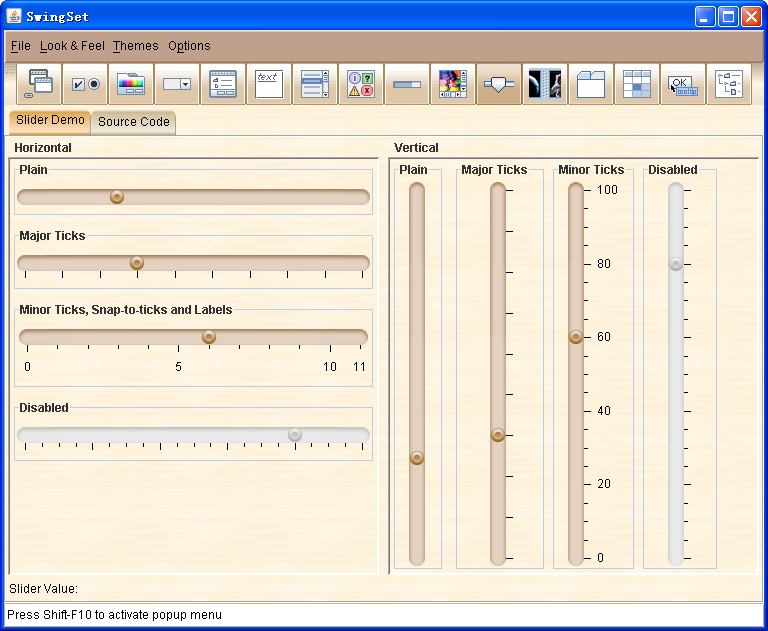Click the 40 label on vertical Minor Ticks slider
Image resolution: width=768 pixels, height=631 pixels.
604,411
